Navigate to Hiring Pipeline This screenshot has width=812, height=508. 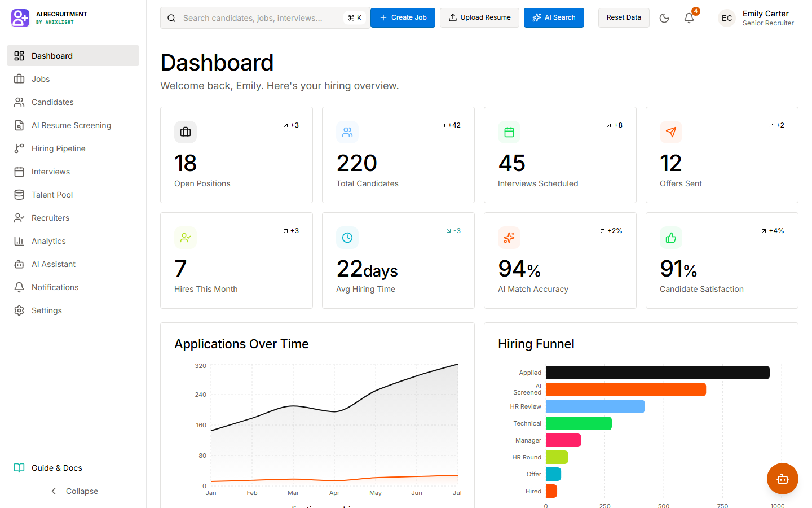pyautogui.click(x=73, y=148)
